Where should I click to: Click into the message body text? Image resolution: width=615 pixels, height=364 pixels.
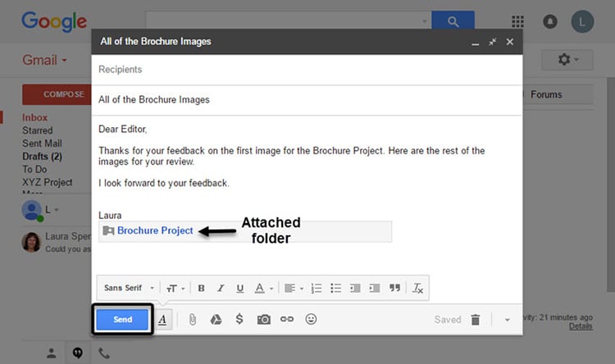(291, 156)
